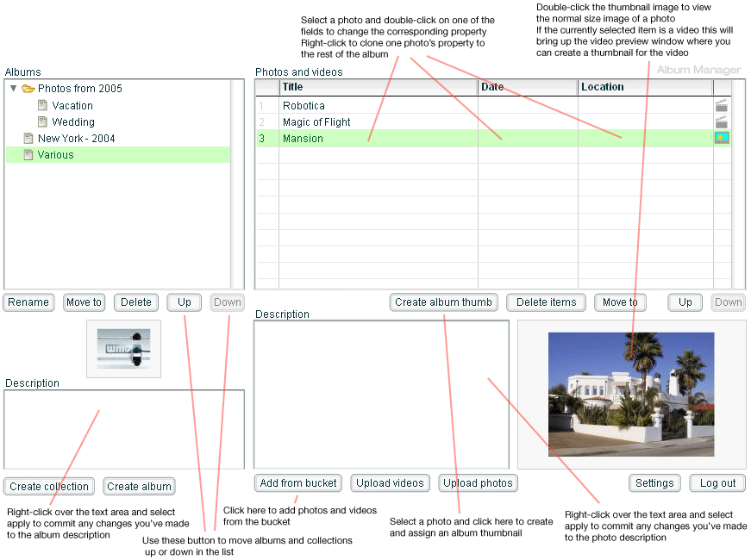The height and width of the screenshot is (560, 751).
Task: Select the Mansion title cell
Action: point(379,139)
